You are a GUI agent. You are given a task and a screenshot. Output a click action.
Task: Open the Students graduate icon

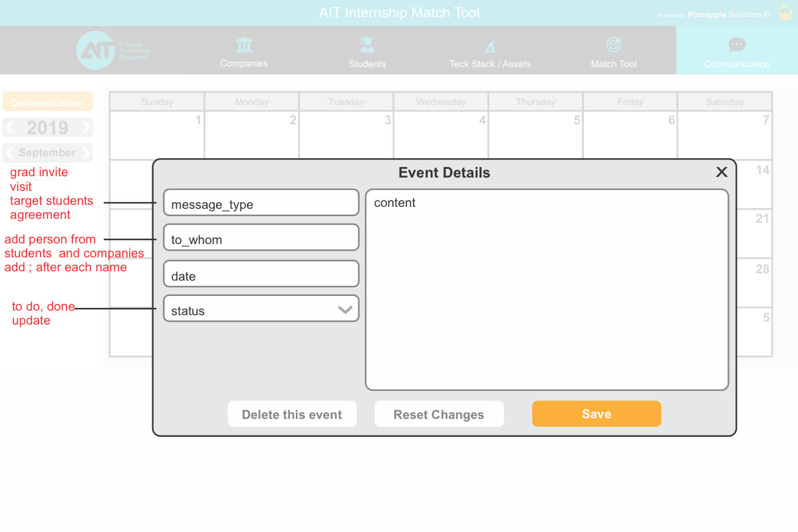pyautogui.click(x=367, y=45)
